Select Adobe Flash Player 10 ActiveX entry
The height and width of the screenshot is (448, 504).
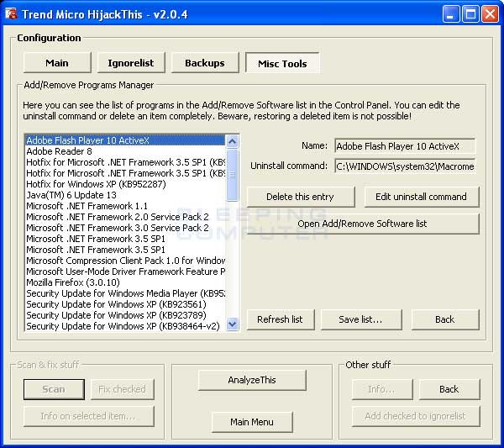tap(125, 140)
